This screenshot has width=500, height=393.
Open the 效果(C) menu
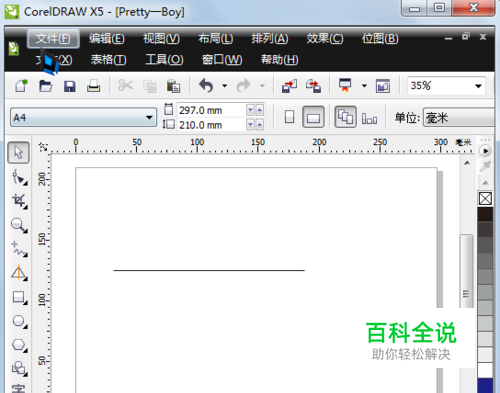click(325, 39)
